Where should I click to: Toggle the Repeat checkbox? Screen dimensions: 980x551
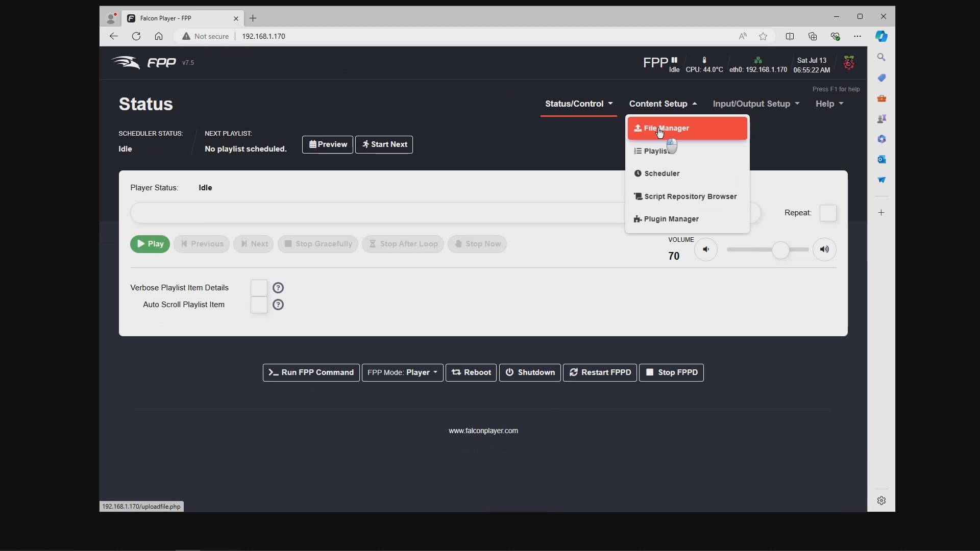pos(828,213)
